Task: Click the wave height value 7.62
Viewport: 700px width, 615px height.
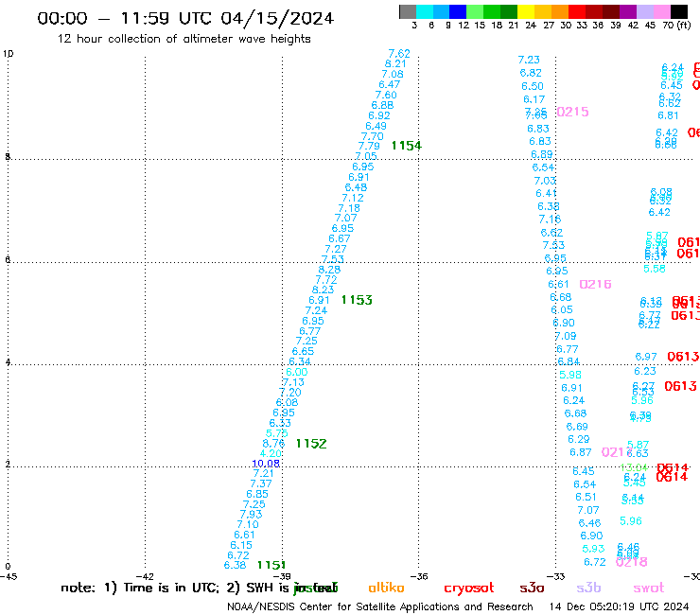Action: coord(399,54)
